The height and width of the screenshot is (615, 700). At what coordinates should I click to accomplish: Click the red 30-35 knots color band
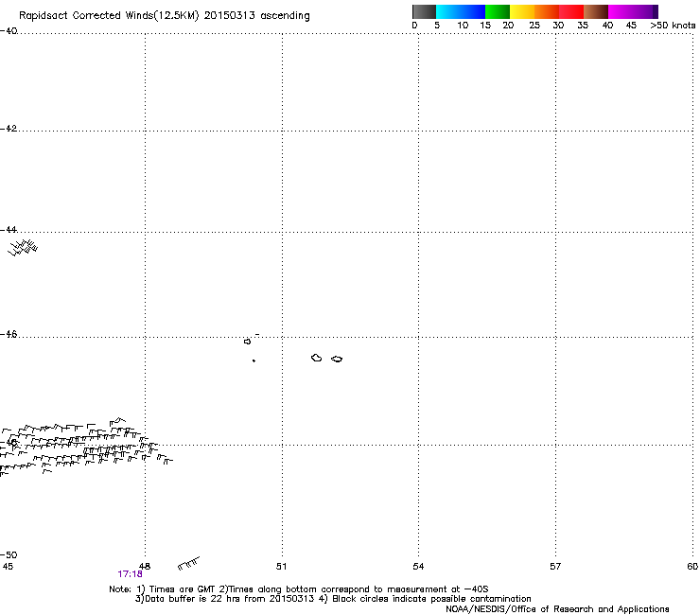[x=571, y=11]
